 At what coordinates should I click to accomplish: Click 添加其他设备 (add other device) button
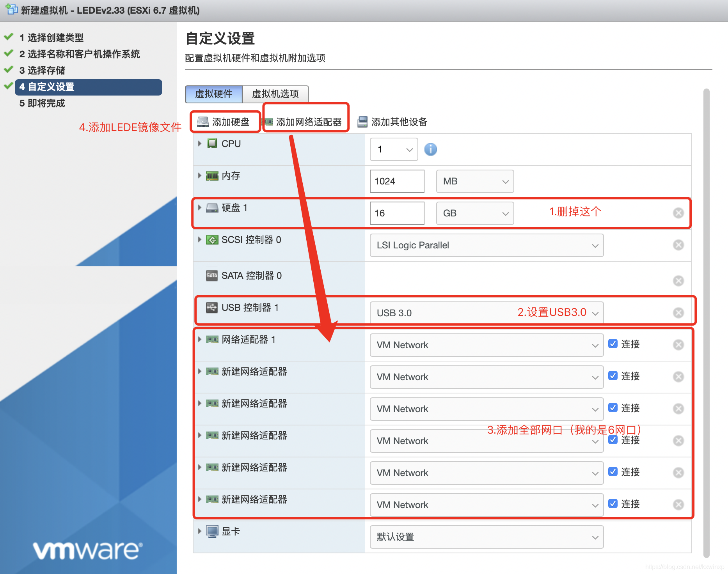[x=392, y=122]
